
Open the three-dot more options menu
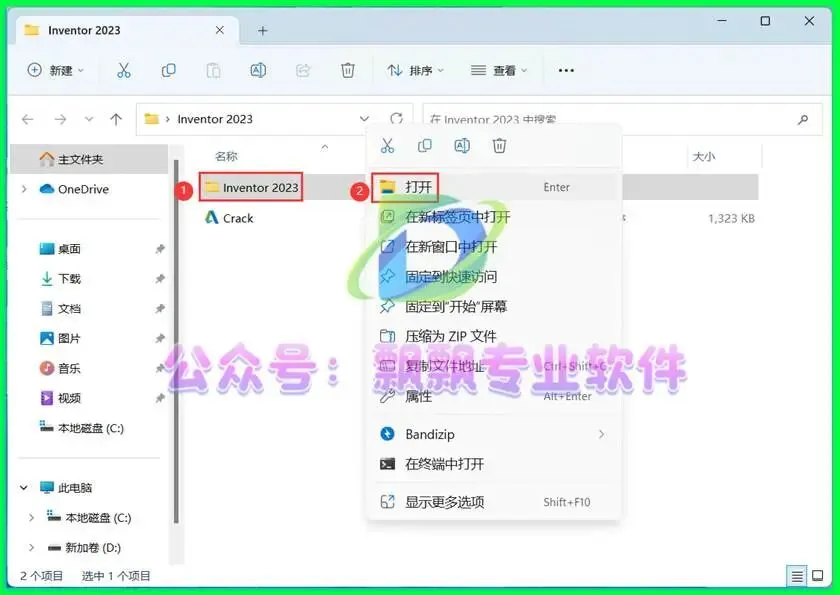click(x=566, y=70)
